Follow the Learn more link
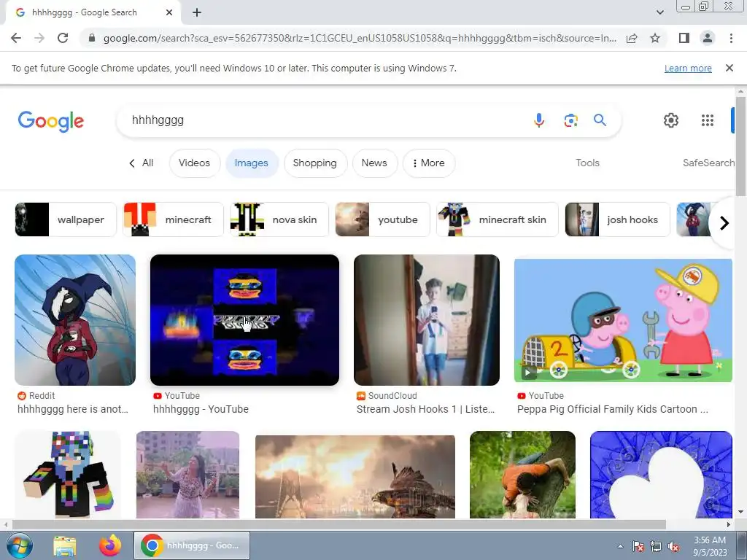Viewport: 747px width, 560px height. click(688, 68)
